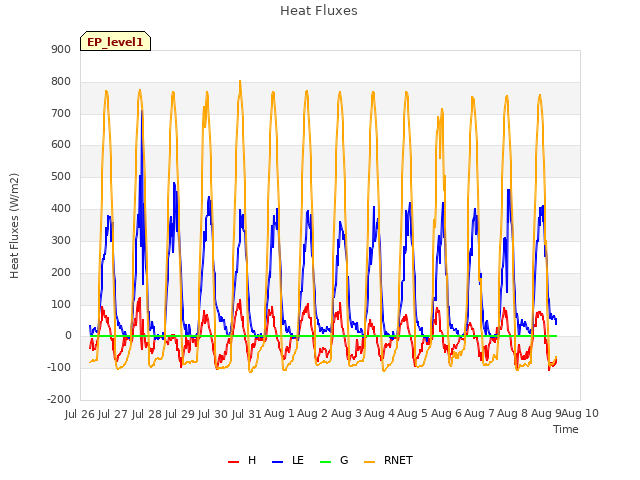Click the Heat Fluxes (W/m2) axis title
The image size is (640, 480).
point(14,226)
